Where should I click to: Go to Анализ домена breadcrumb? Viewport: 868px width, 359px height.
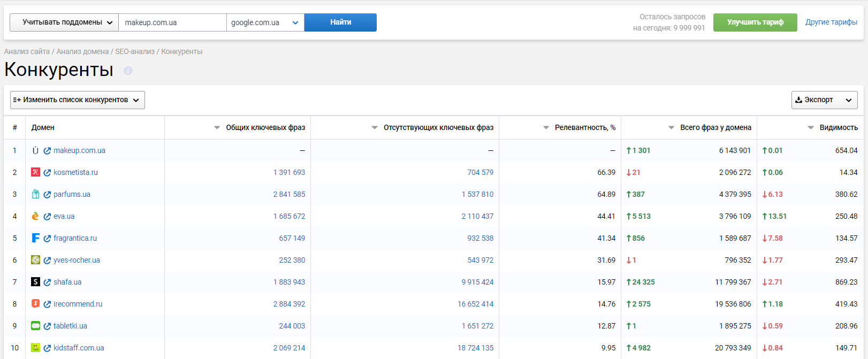pyautogui.click(x=82, y=52)
